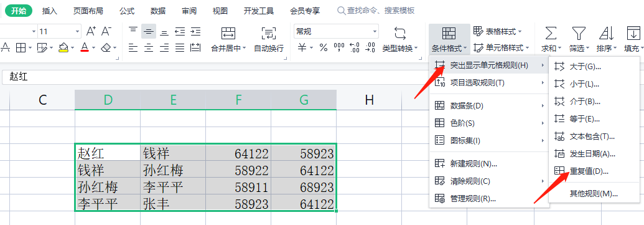This screenshot has width=644, height=225.
Task: Click the draw border pencil icon
Action: coord(42,48)
